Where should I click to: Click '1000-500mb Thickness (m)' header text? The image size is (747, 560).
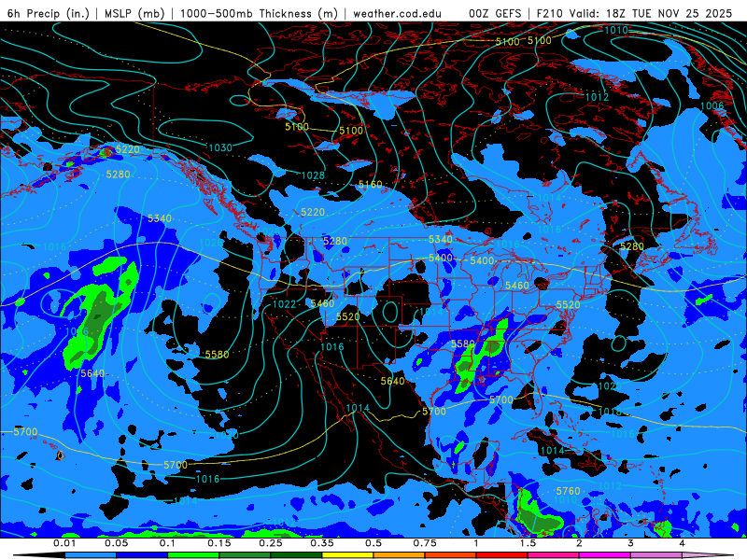259,13
